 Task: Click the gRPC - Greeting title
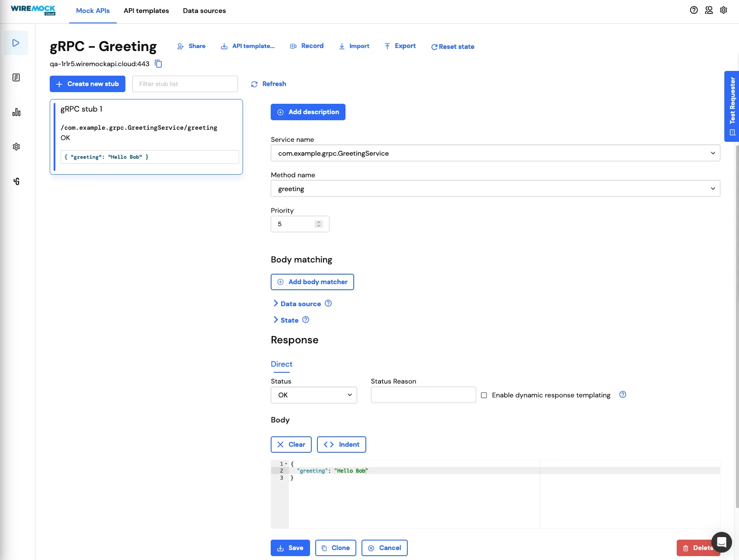[103, 46]
